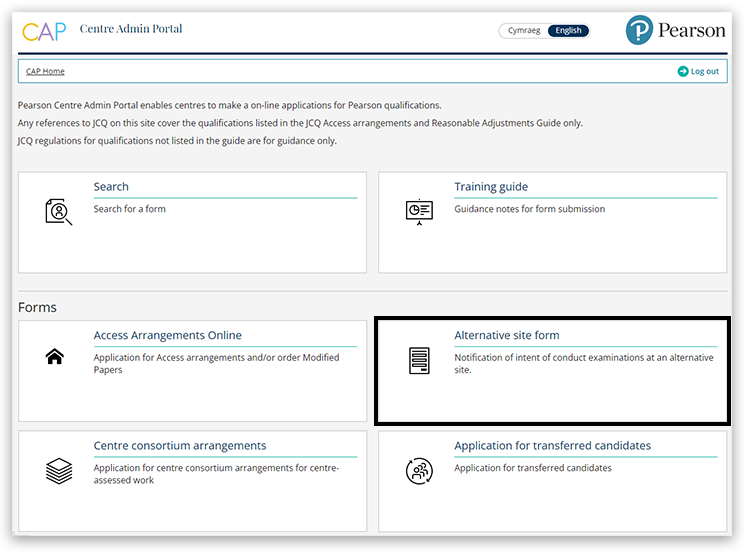The width and height of the screenshot is (750, 554).
Task: Open Application for transferred candidates title
Action: click(552, 446)
